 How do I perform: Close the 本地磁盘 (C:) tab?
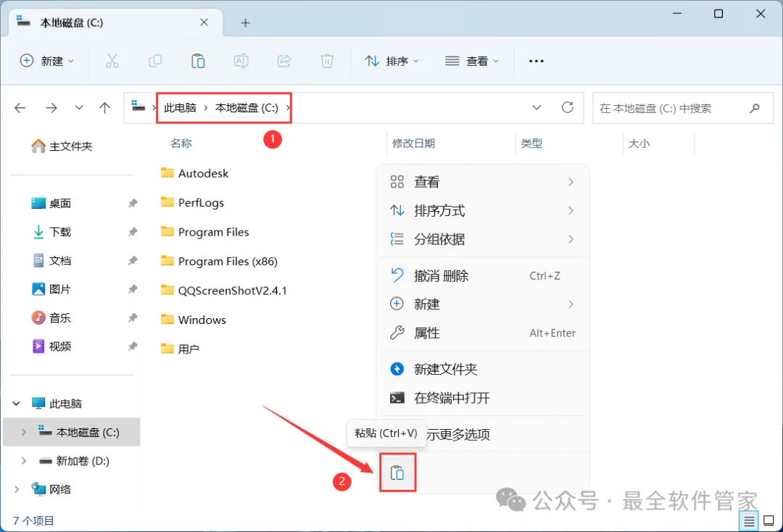204,22
